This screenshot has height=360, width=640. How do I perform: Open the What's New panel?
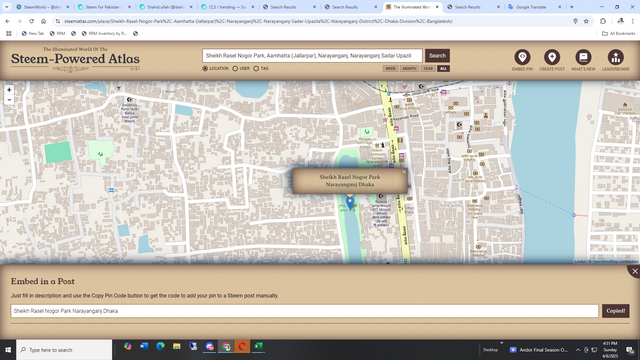point(583,60)
